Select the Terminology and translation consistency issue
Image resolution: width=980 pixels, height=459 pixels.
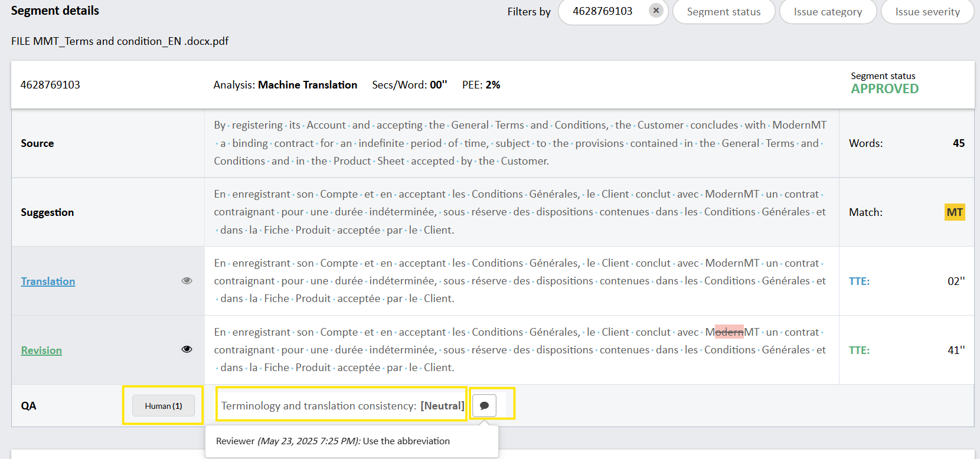coord(342,406)
